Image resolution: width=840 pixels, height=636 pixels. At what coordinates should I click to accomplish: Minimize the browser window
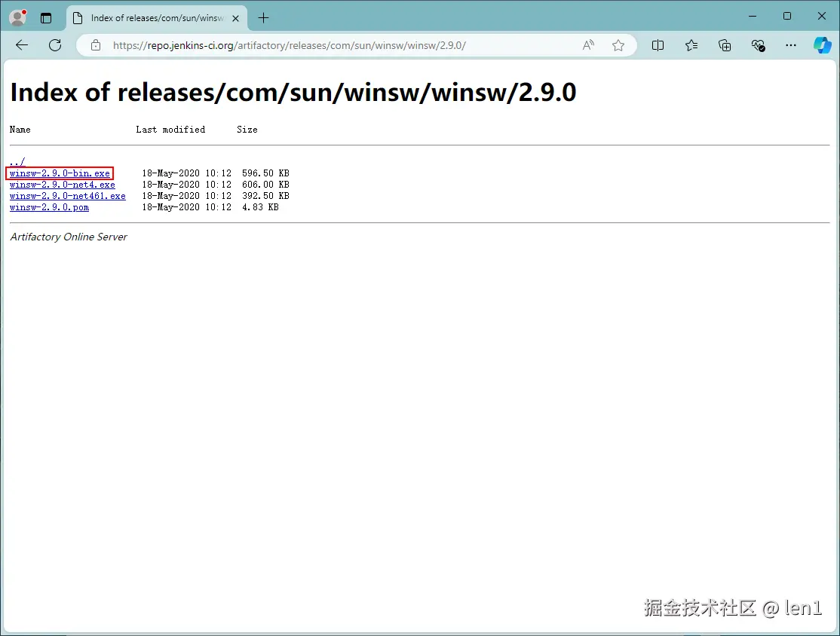coord(753,16)
